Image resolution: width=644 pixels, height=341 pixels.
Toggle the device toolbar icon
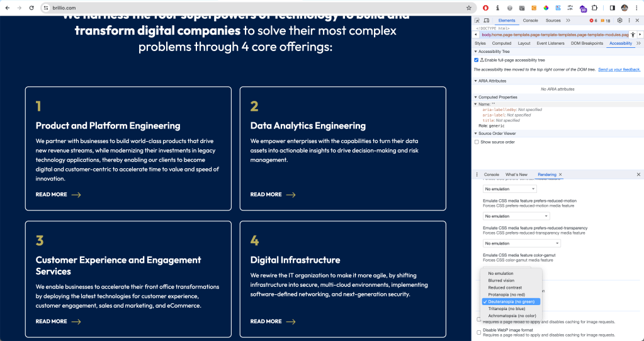(486, 21)
